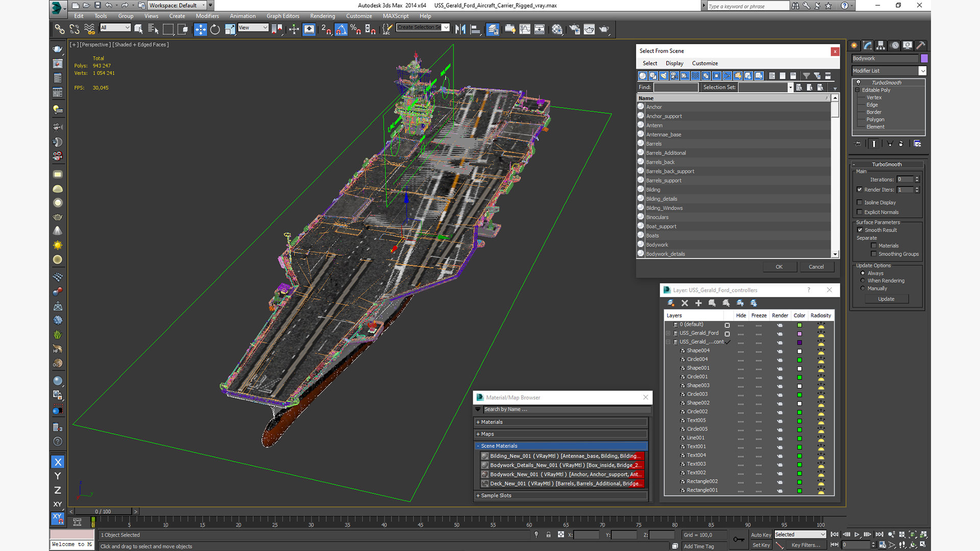Open the Modifiers menu
This screenshot has width=980, height=551.
pyautogui.click(x=207, y=16)
